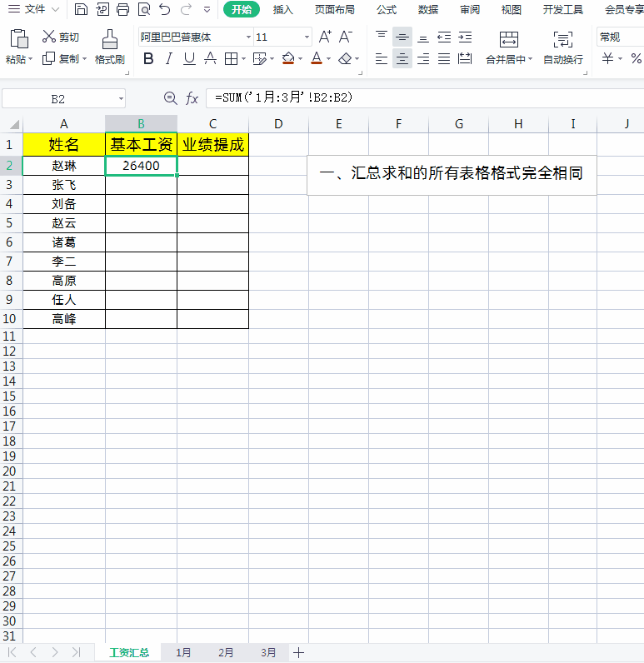Select cell B2 containing 26400
This screenshot has height=663, width=644.
pos(141,166)
